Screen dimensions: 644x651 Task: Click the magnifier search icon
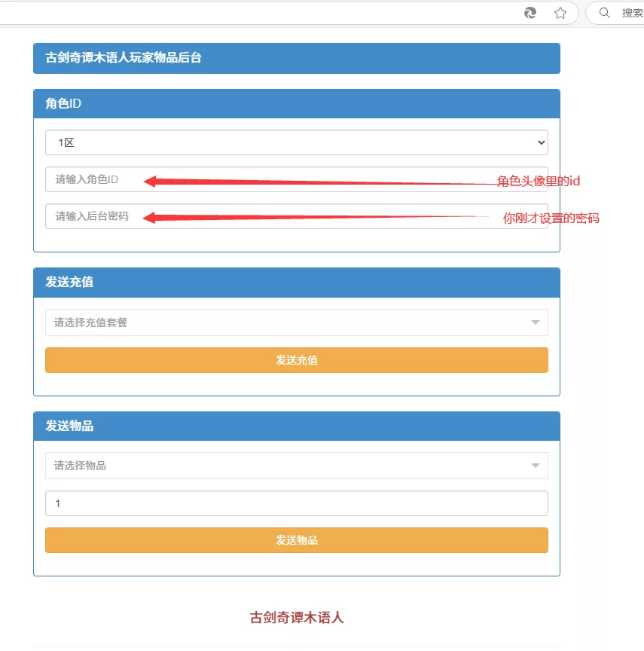click(x=605, y=13)
